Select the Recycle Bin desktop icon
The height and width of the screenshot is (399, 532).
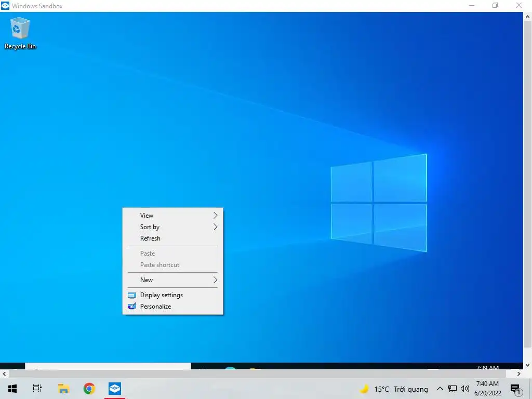20,34
